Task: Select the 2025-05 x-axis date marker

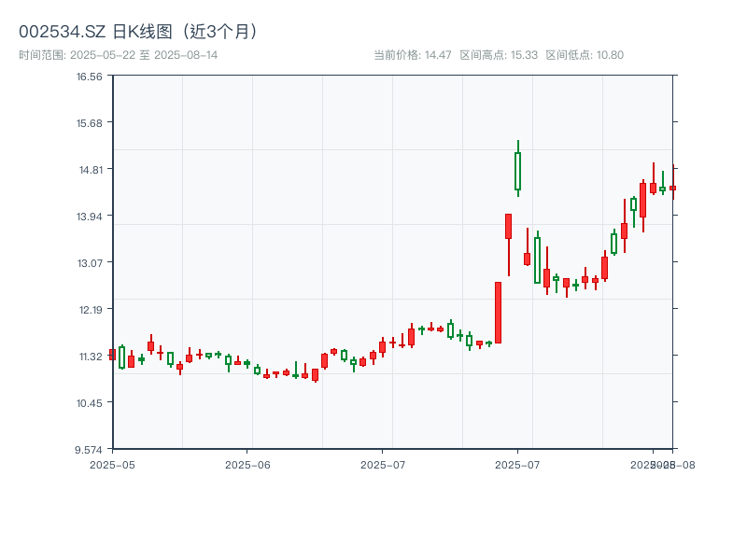Action: coord(112,464)
